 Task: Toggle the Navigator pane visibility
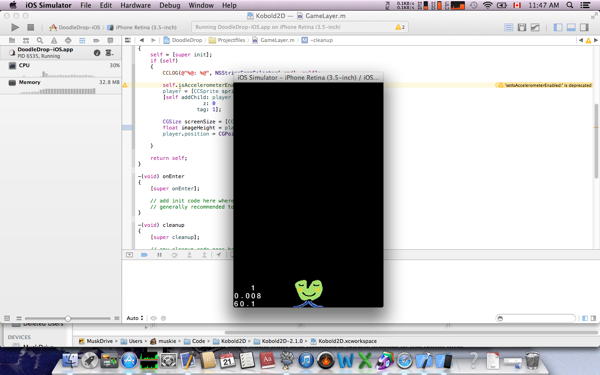[558, 27]
